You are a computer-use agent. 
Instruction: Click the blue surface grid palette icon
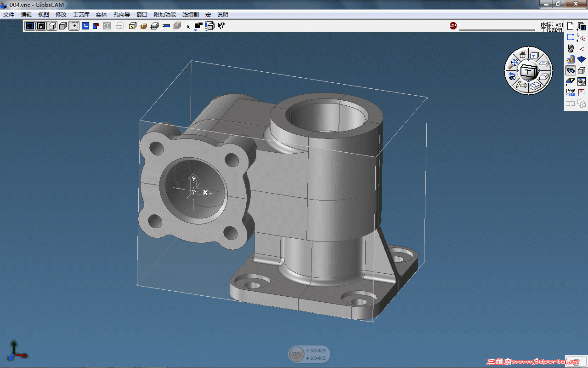[x=582, y=59]
